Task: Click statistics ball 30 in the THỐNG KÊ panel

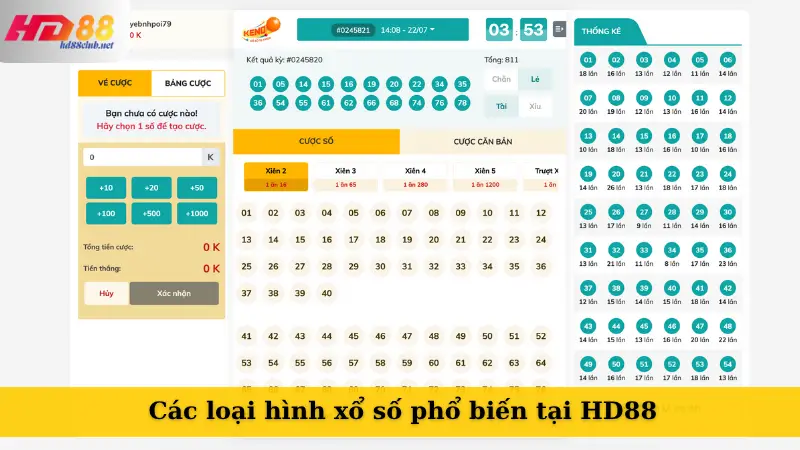Action: pyautogui.click(x=728, y=212)
